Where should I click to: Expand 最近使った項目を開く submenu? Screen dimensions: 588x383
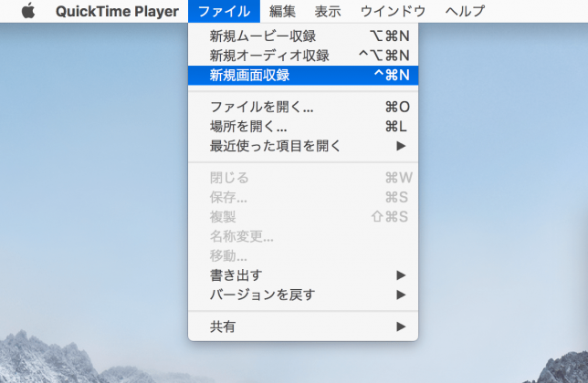tap(303, 146)
